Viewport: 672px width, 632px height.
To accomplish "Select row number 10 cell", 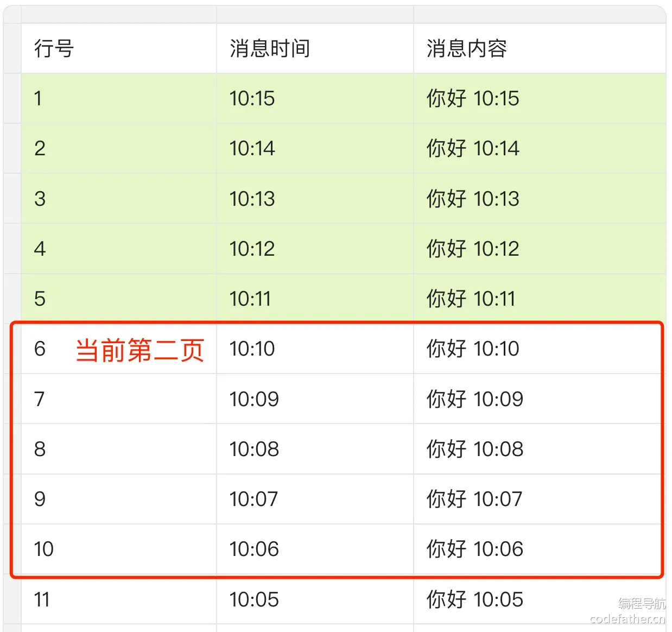I will [x=119, y=549].
